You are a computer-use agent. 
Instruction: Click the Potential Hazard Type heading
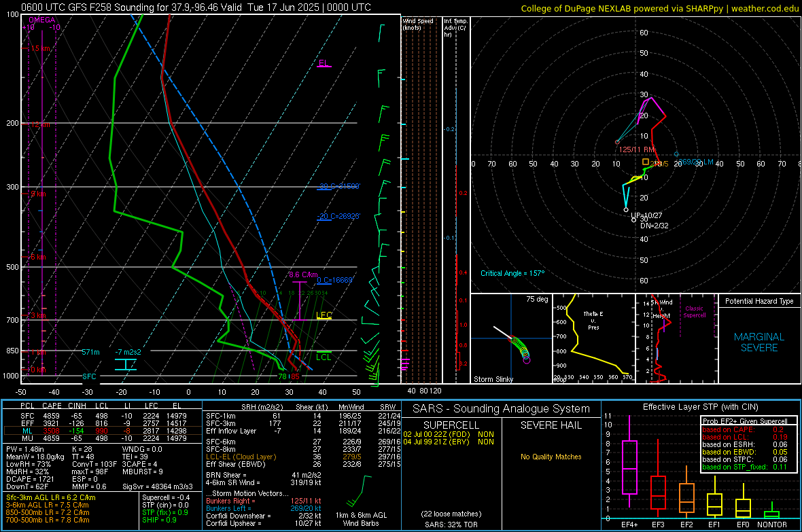[759, 301]
